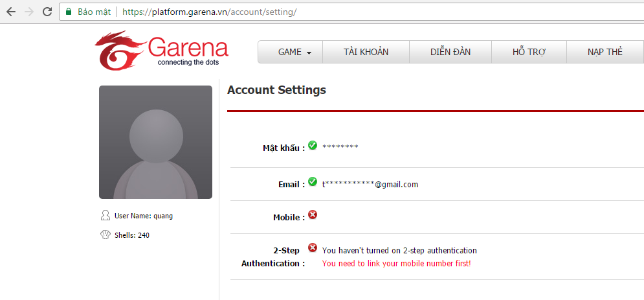Click the profile avatar placeholder image
This screenshot has width=644, height=300.
156,142
